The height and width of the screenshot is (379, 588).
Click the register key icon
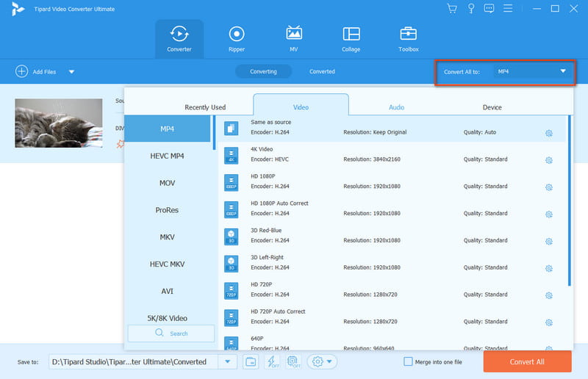(x=471, y=9)
